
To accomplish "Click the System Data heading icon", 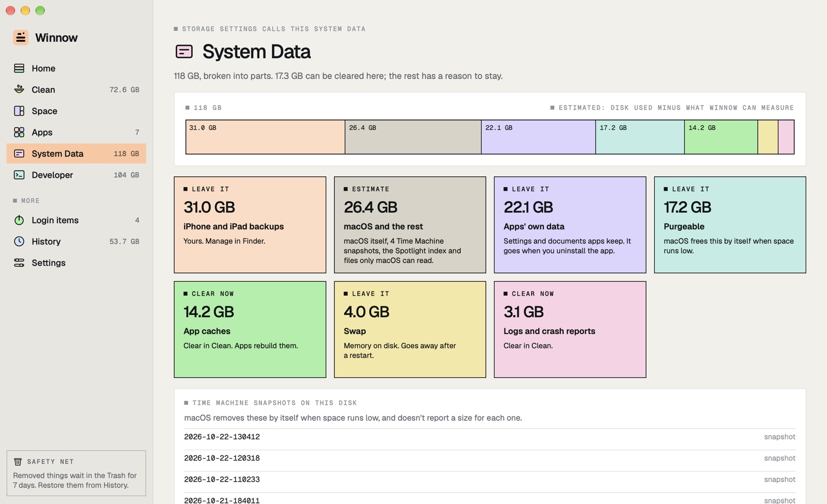I will (x=184, y=52).
